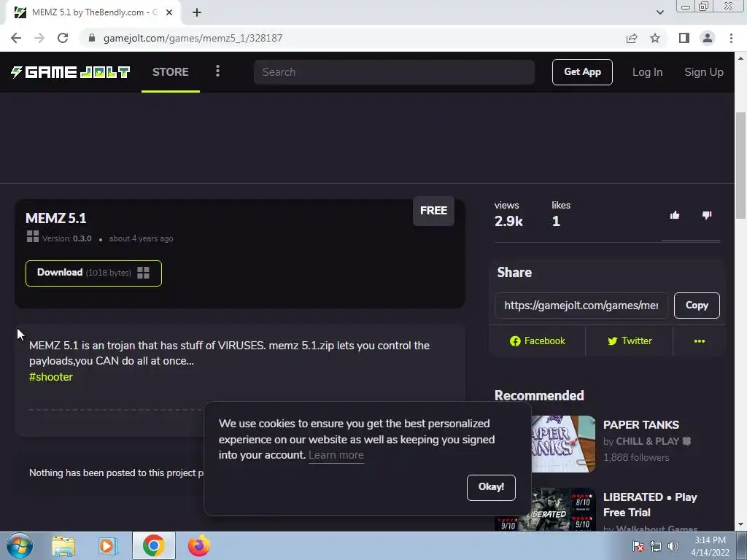Viewport: 747px width, 560px height.
Task: Open the taskbar clock and date
Action: (x=710, y=546)
